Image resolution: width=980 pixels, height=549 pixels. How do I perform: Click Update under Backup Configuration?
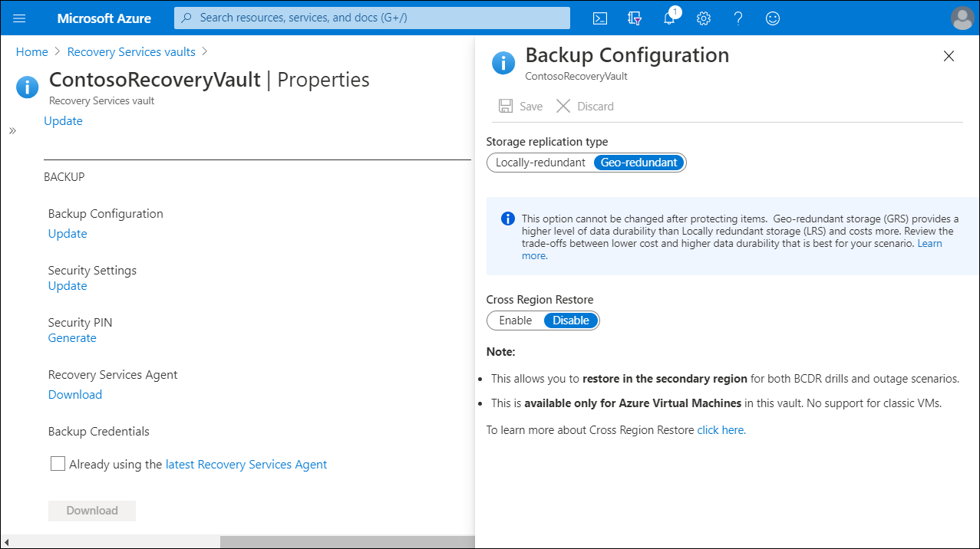pyautogui.click(x=68, y=234)
